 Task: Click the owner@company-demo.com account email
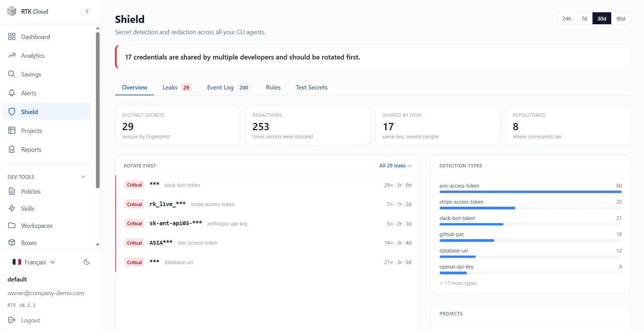point(46,293)
